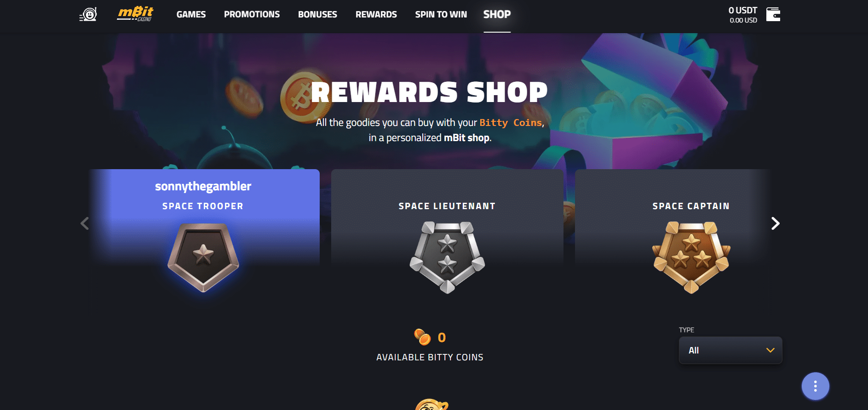Navigate to Promotions page
The width and height of the screenshot is (868, 410).
pyautogui.click(x=252, y=14)
